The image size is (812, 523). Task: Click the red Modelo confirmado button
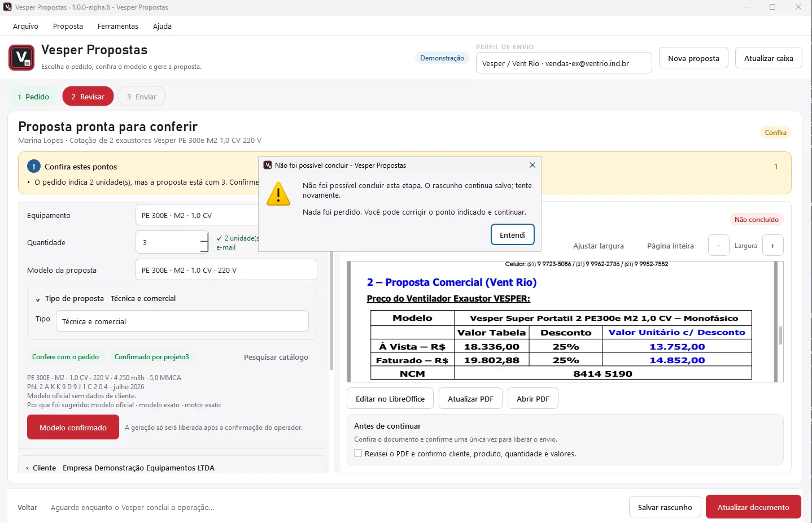tap(73, 427)
